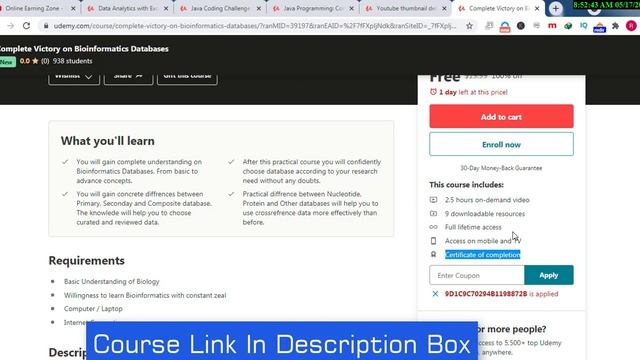Close the Data Analytics tab
The height and width of the screenshot is (360, 640).
coord(166,8)
